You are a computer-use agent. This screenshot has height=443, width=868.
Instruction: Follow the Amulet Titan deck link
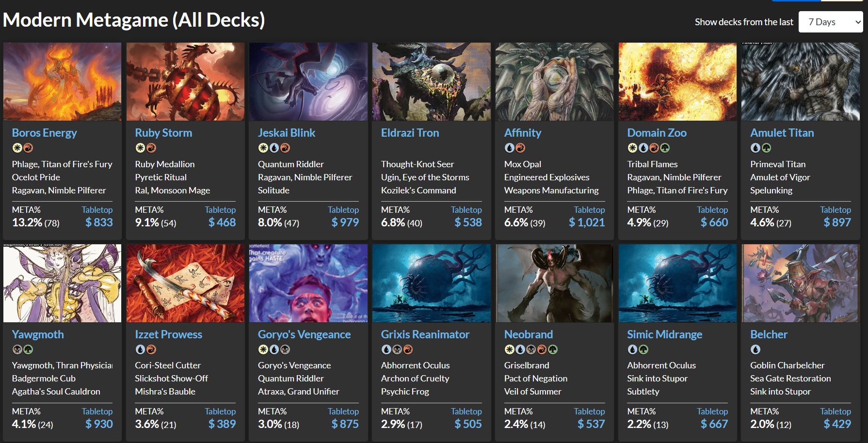point(782,133)
